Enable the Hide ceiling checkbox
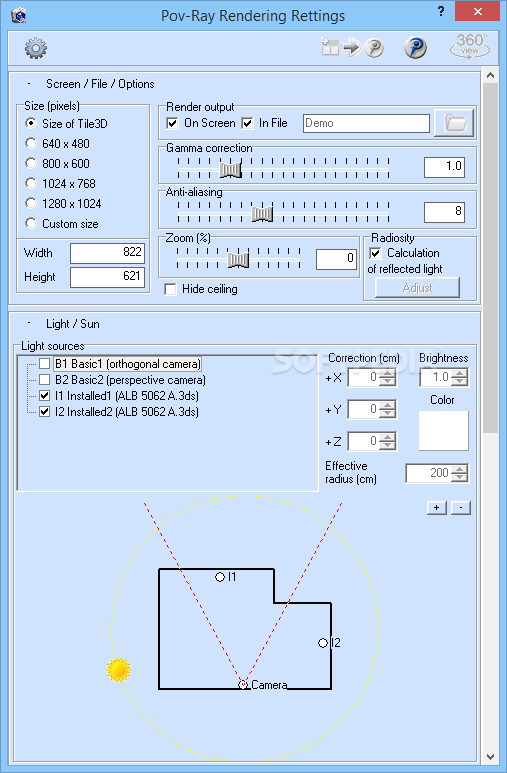 point(170,289)
